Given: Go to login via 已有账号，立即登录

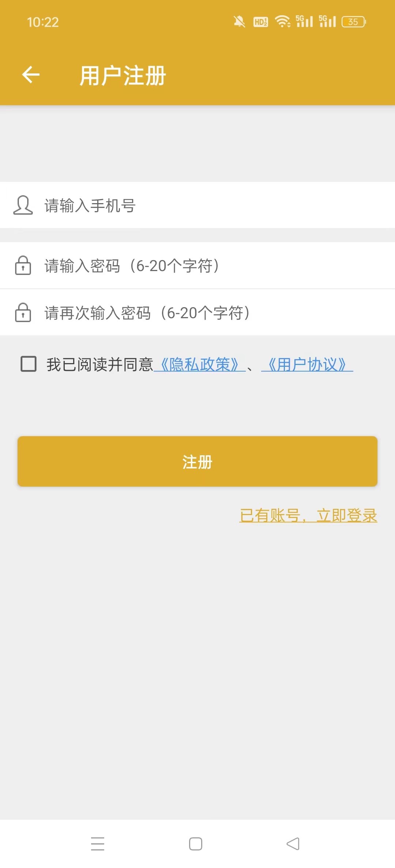Looking at the screenshot, I should coord(308,515).
